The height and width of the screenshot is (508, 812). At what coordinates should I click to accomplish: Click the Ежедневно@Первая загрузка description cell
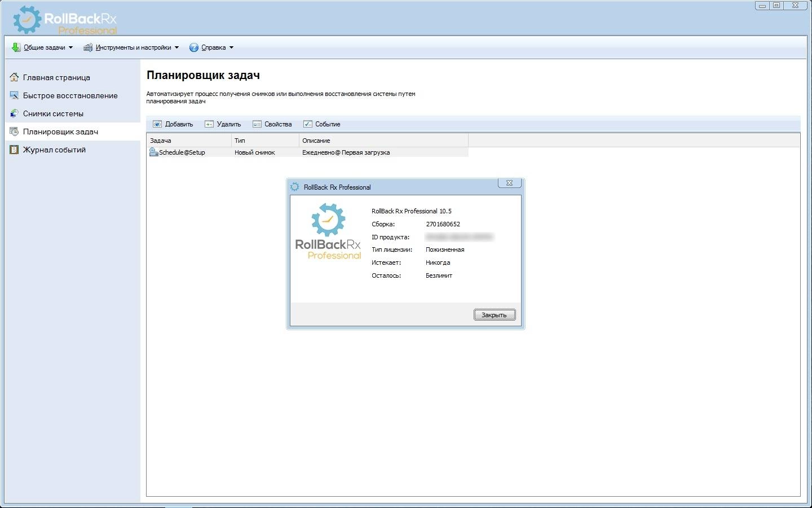346,152
